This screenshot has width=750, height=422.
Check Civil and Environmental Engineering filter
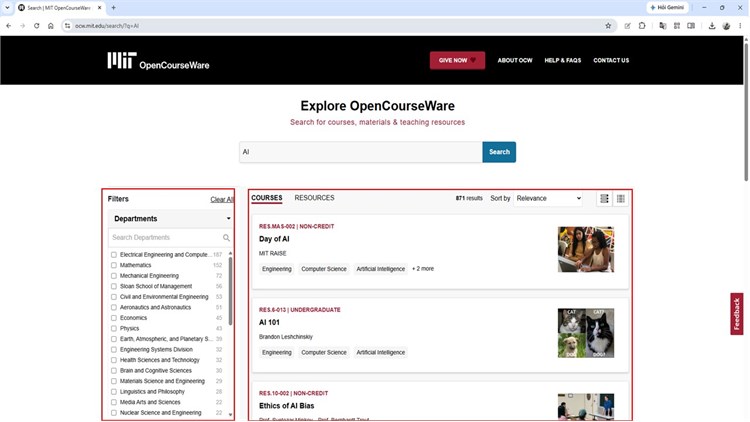(x=114, y=297)
